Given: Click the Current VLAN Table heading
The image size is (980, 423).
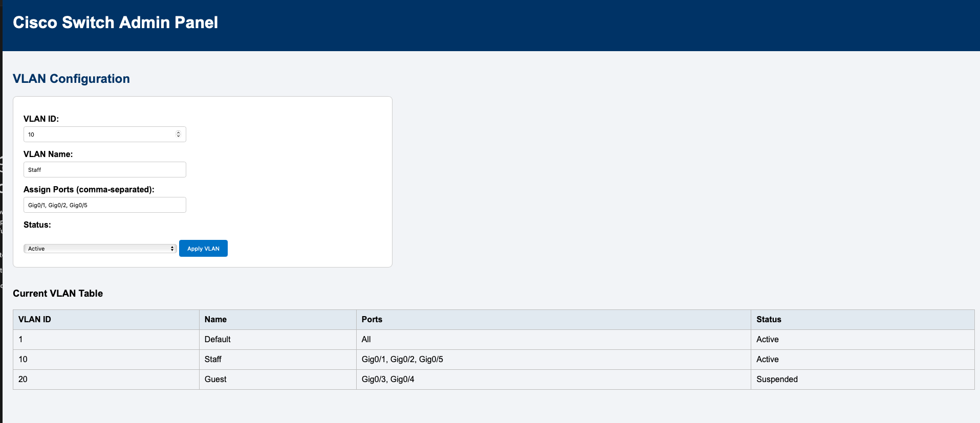Looking at the screenshot, I should tap(58, 294).
